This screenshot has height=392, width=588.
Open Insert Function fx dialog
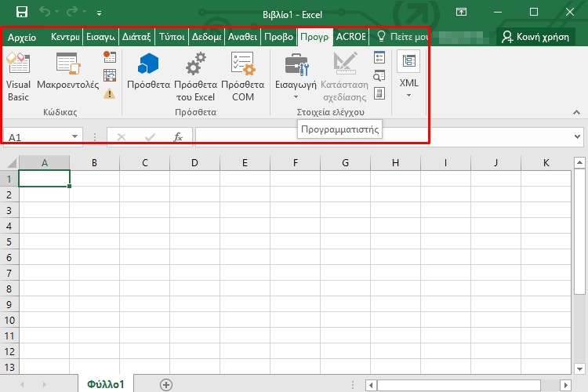(x=178, y=137)
